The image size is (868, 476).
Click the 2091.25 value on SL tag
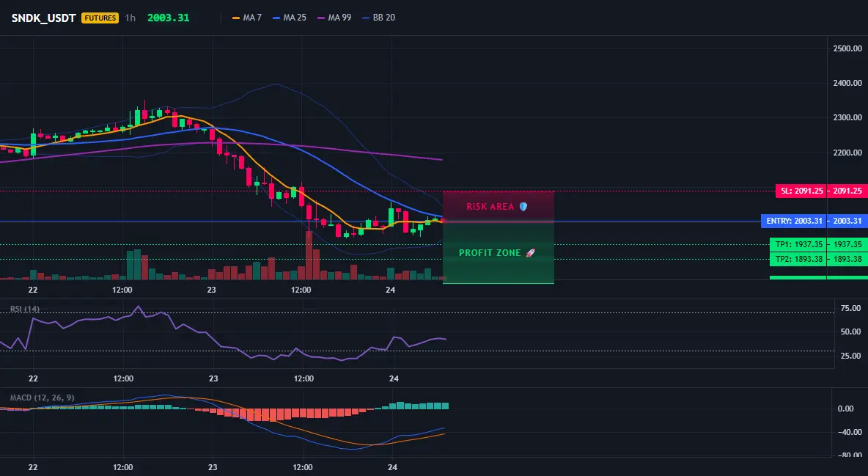click(847, 191)
